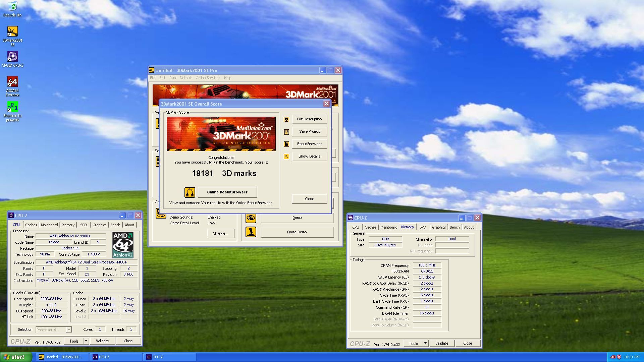Screen dimensions: 644x362
Task: Select the 3DMark2001 SE desktop shortcut
Action: [x=12, y=36]
